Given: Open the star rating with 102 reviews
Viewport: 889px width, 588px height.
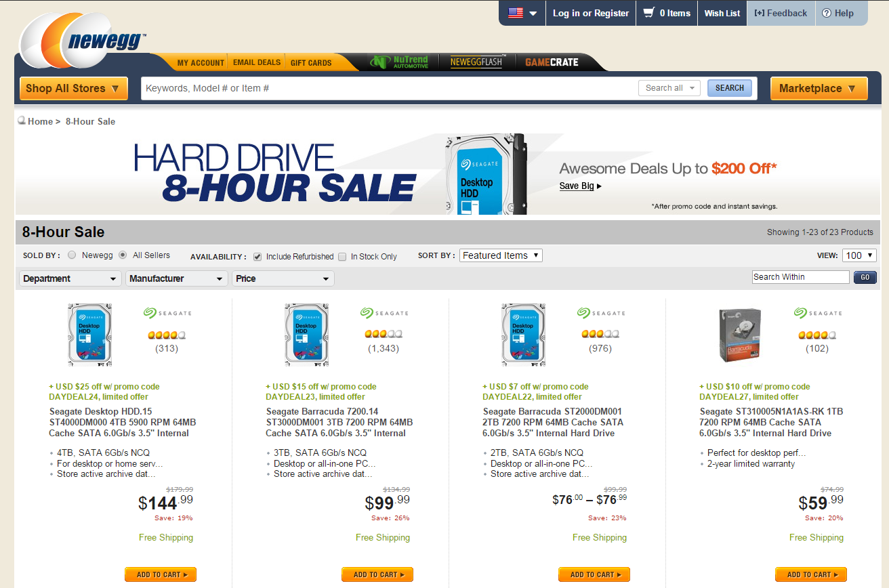Looking at the screenshot, I should pyautogui.click(x=817, y=335).
